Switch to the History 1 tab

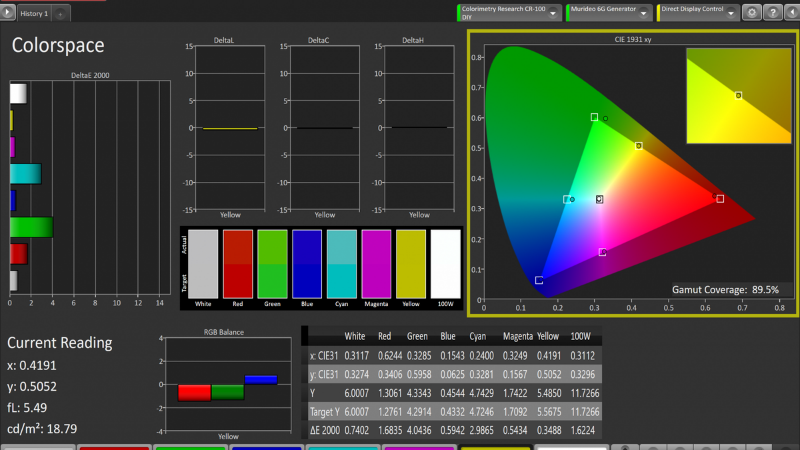(x=33, y=15)
